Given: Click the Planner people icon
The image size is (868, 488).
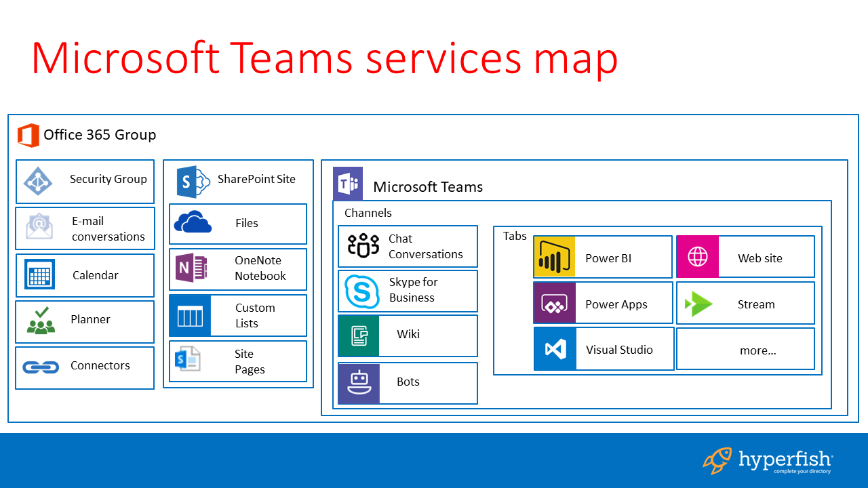Looking at the screenshot, I should [x=41, y=320].
